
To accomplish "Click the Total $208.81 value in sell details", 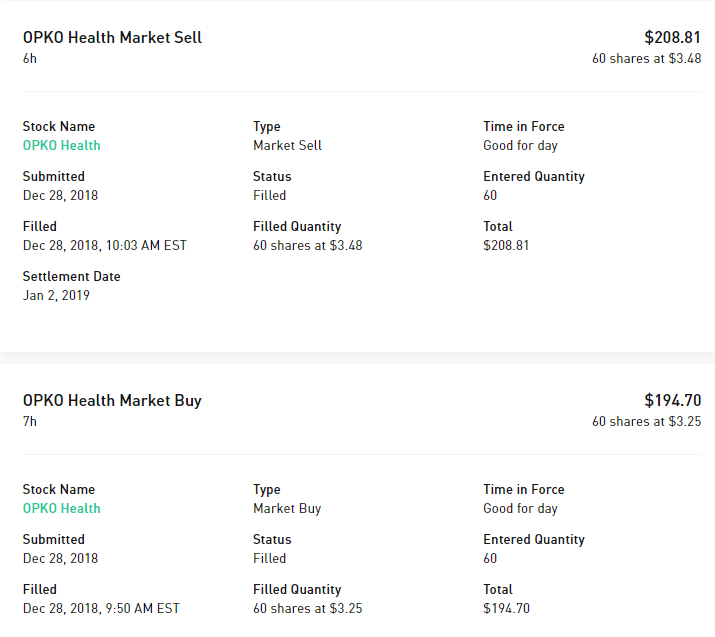I will [506, 246].
